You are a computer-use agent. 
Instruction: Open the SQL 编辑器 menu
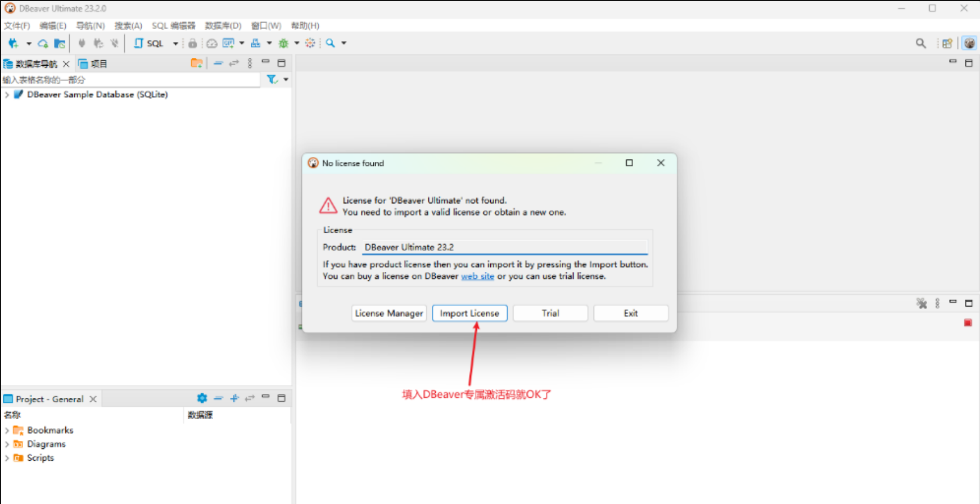174,26
